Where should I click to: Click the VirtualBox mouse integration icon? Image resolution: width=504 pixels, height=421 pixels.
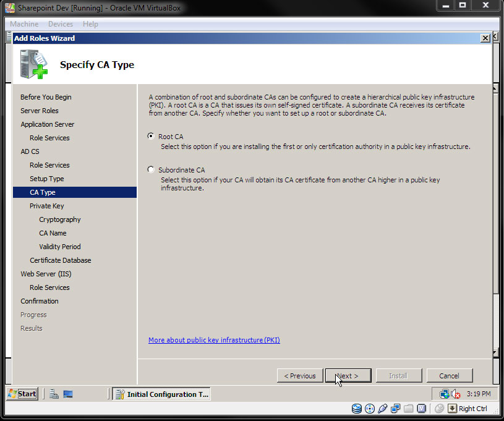click(x=439, y=409)
